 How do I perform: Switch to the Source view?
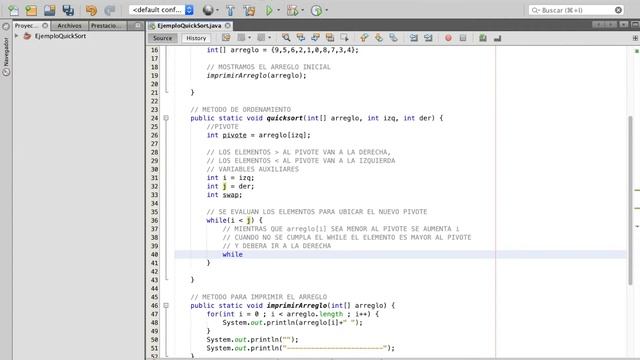[x=162, y=38]
